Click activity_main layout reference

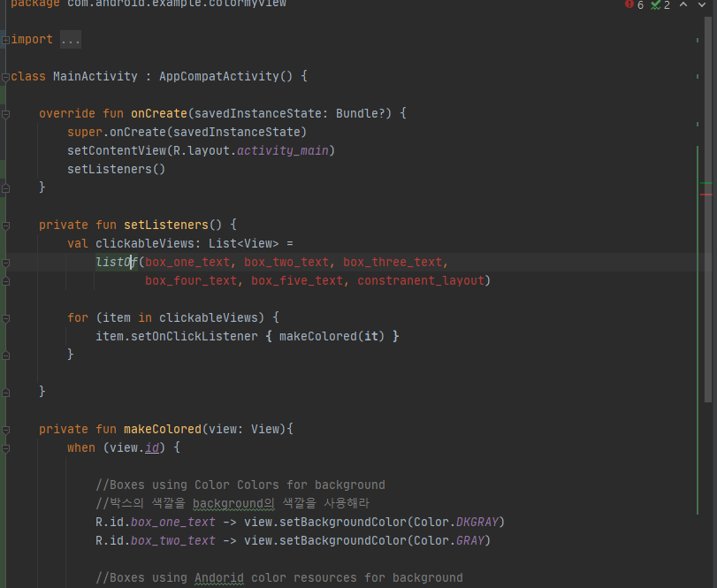pos(283,150)
